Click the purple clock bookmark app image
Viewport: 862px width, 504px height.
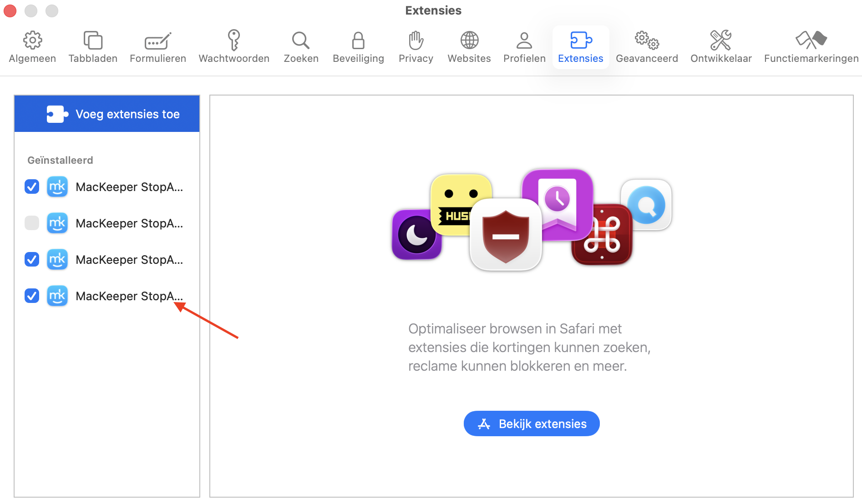(x=558, y=204)
